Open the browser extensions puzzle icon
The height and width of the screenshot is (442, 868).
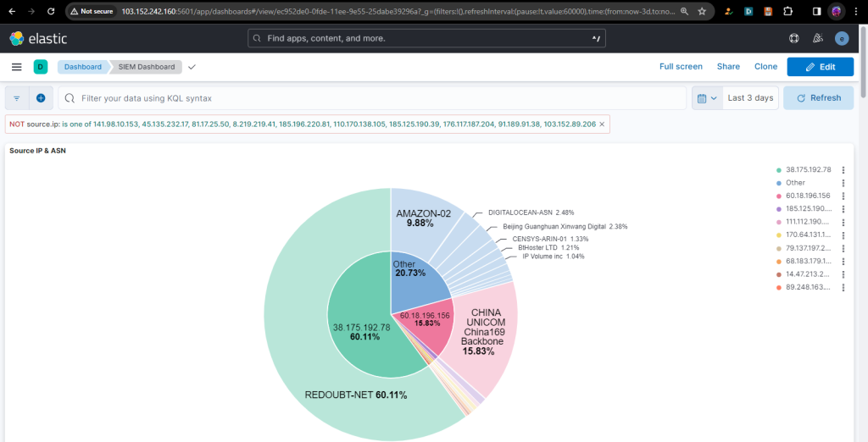787,11
